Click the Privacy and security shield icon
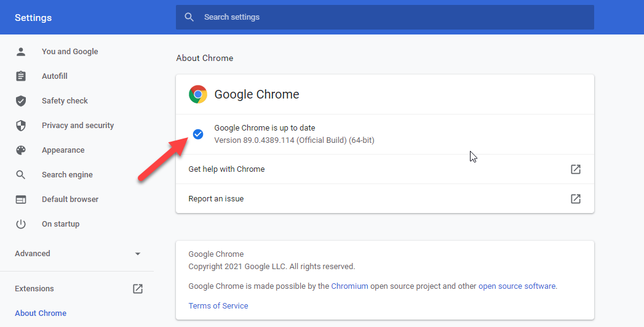This screenshot has width=644, height=327. click(x=20, y=126)
